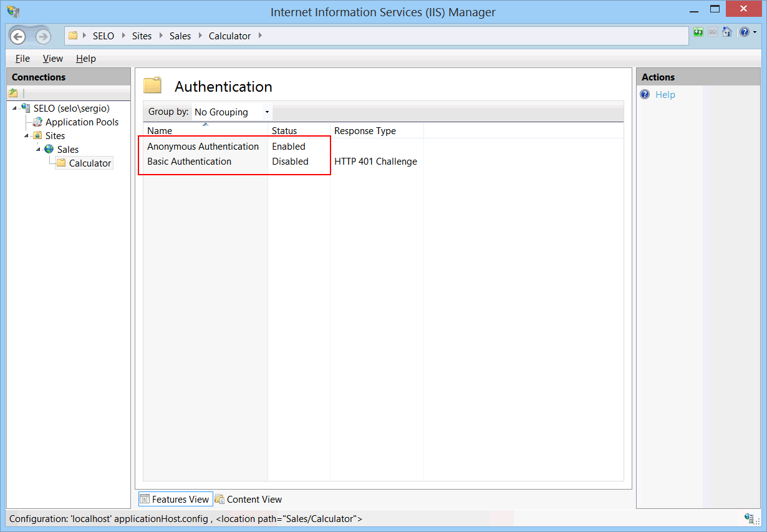Viewport: 767px width, 532px height.
Task: Collapse the Sales site tree node
Action: 38,150
